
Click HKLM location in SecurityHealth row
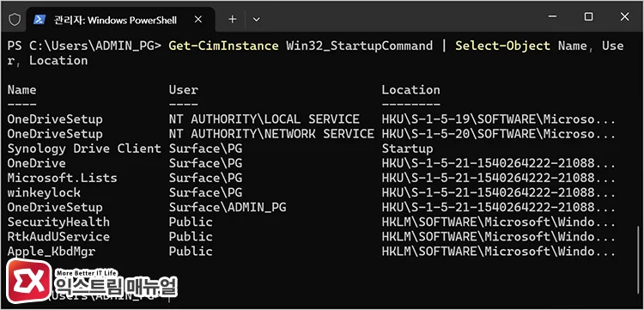tap(499, 222)
